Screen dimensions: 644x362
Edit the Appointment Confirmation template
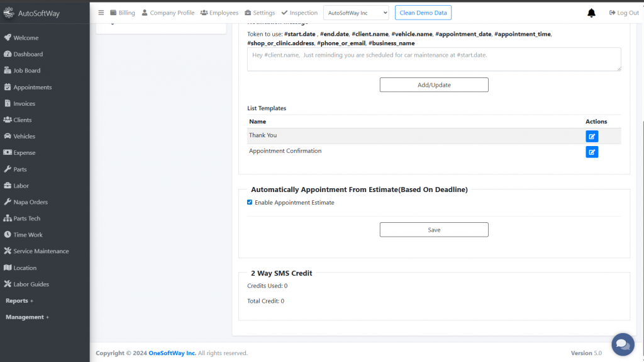click(x=592, y=152)
